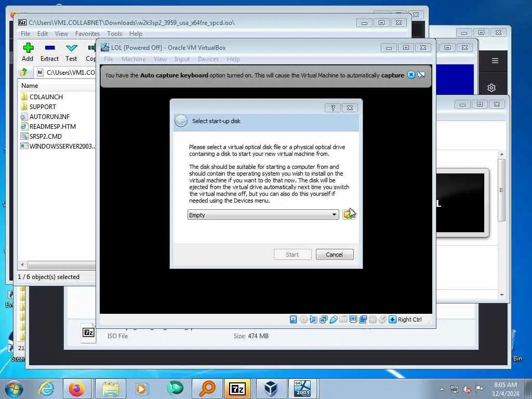Click the shared folders indicator icon
Screen dimensions: 532x399
pos(343,320)
